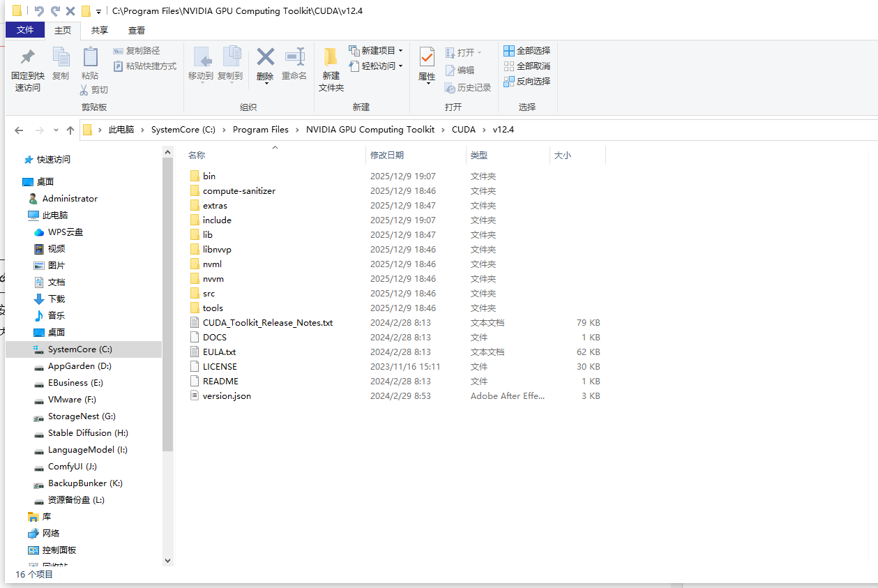Click the Copy icon in ribbon
Viewport: 878px width, 588px height.
[x=61, y=59]
